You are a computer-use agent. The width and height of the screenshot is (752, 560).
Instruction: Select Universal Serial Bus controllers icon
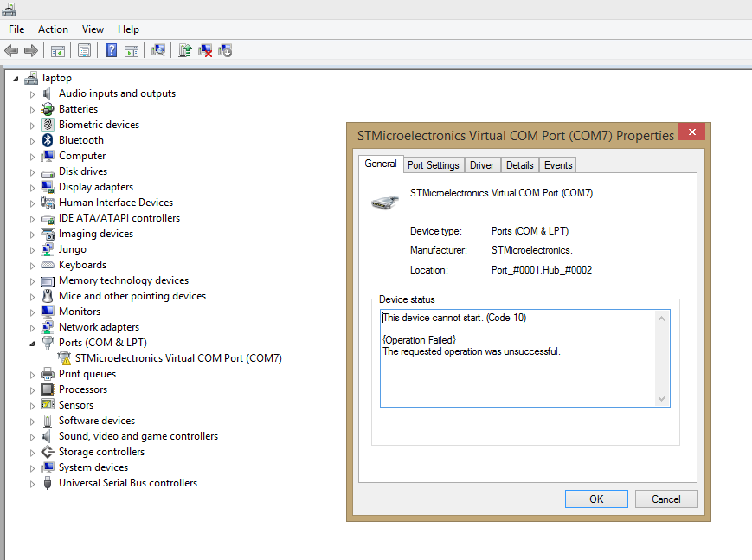click(48, 483)
